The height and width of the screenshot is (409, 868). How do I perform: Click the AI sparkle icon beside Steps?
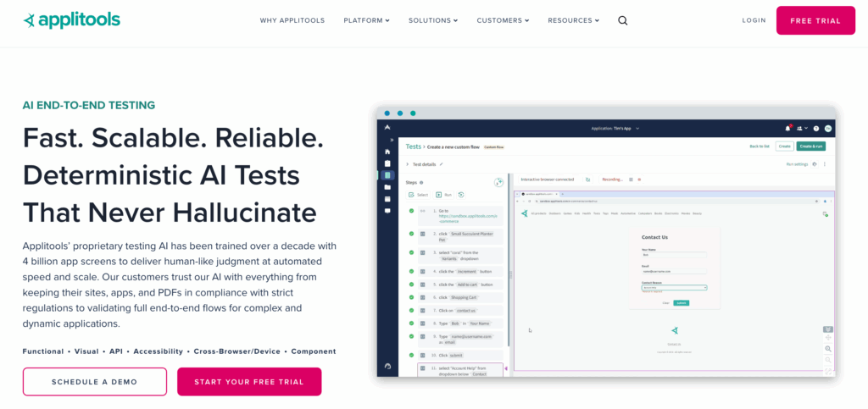pos(498,182)
